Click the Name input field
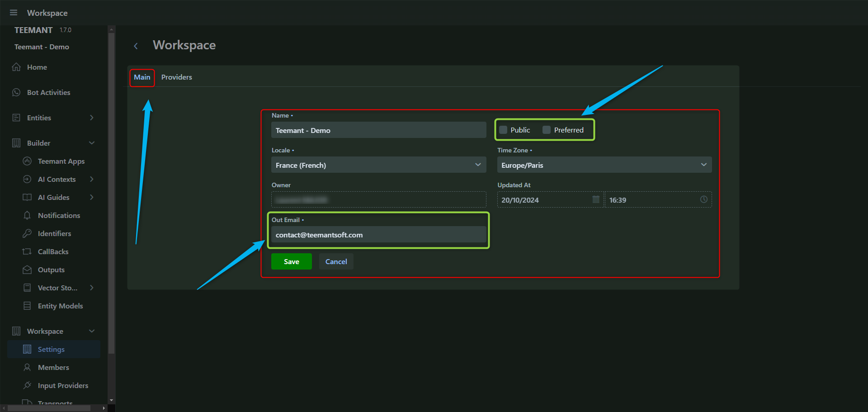The image size is (868, 412). [379, 130]
